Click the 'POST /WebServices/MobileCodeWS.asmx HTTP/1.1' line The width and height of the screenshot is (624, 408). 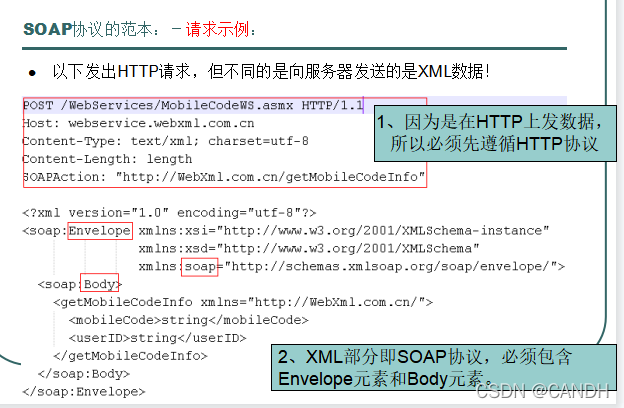point(193,105)
